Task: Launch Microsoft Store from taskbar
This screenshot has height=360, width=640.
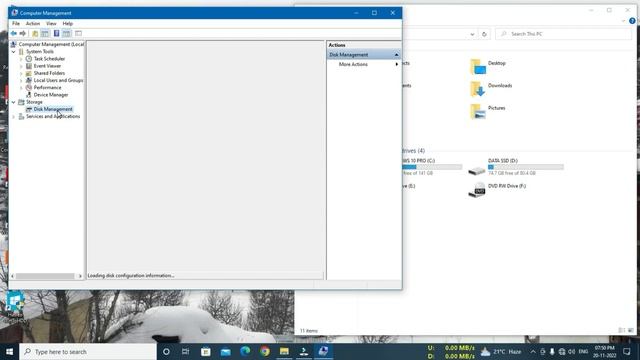Action: (x=206, y=351)
